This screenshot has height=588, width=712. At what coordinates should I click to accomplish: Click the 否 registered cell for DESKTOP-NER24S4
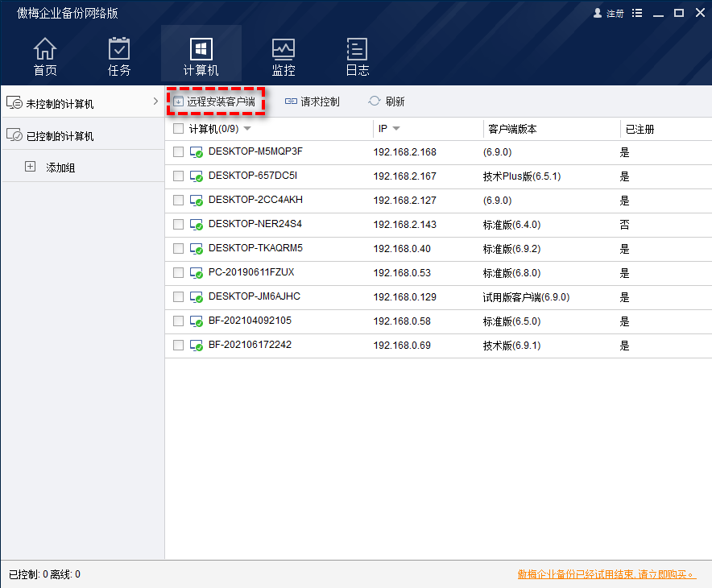tap(625, 224)
